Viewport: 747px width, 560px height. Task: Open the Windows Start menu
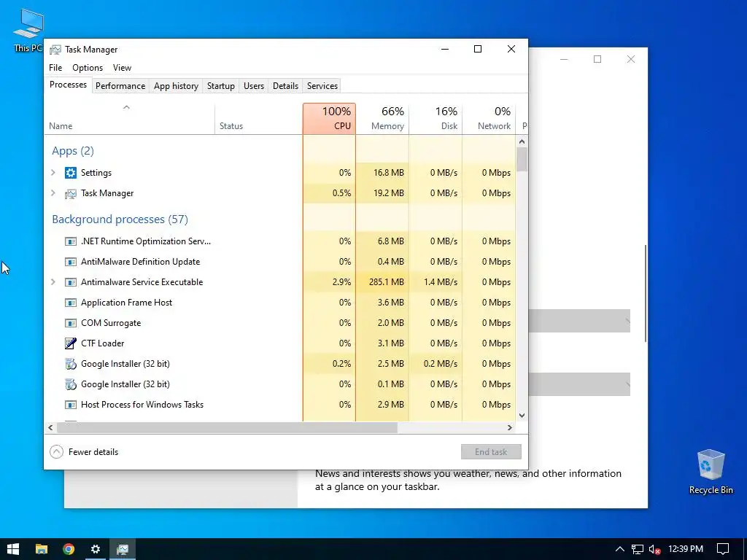13,549
